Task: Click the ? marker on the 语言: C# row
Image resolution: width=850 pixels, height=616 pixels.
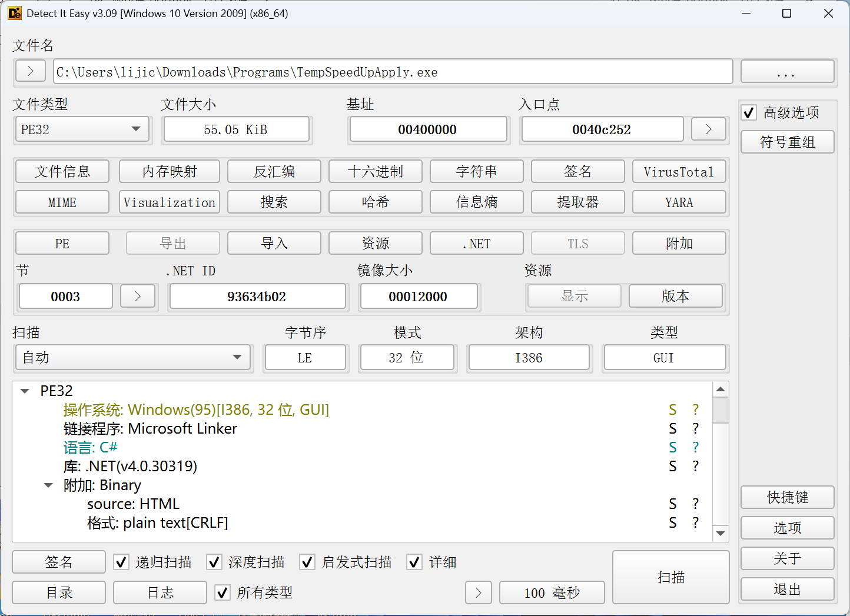Action: [x=695, y=447]
